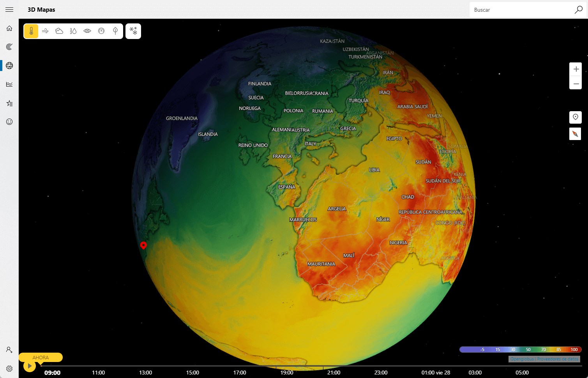Open the Favorites list in sidebar
Viewport: 588px width, 378px height.
(9, 103)
